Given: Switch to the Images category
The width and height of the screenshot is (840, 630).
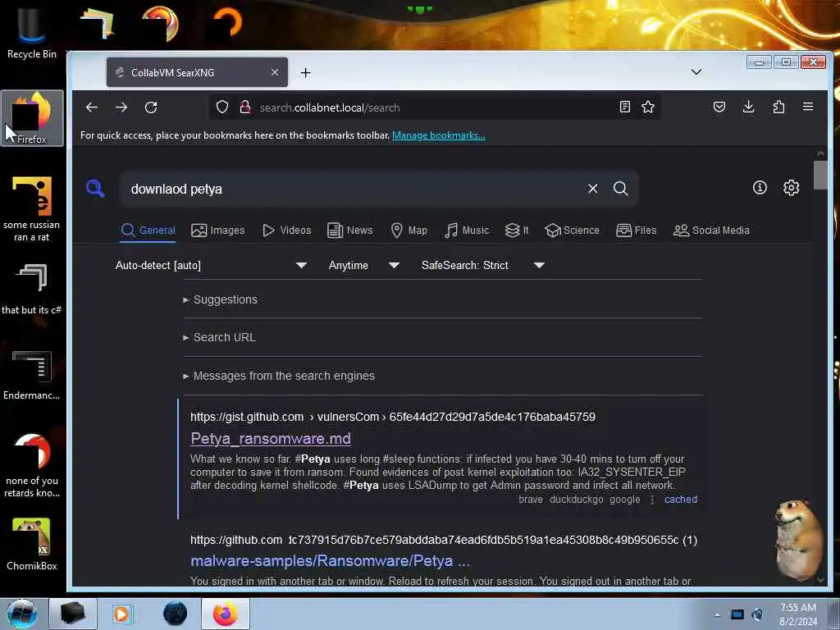Looking at the screenshot, I should (x=217, y=231).
